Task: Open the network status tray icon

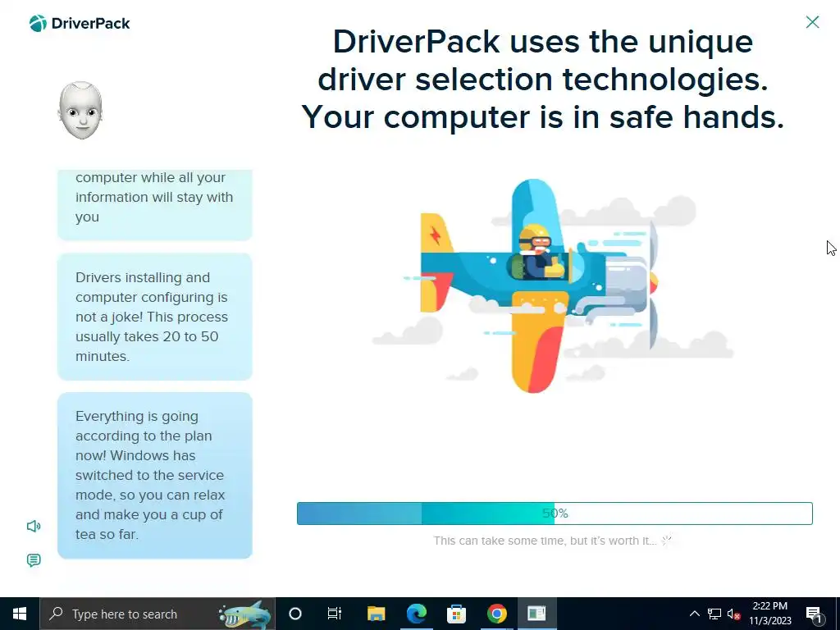Action: click(x=714, y=614)
